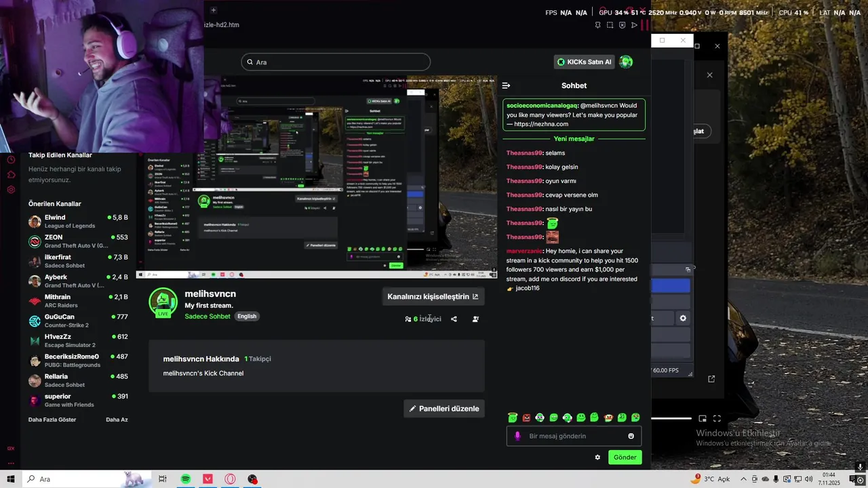Click username marverzanic in chat

[524, 251]
